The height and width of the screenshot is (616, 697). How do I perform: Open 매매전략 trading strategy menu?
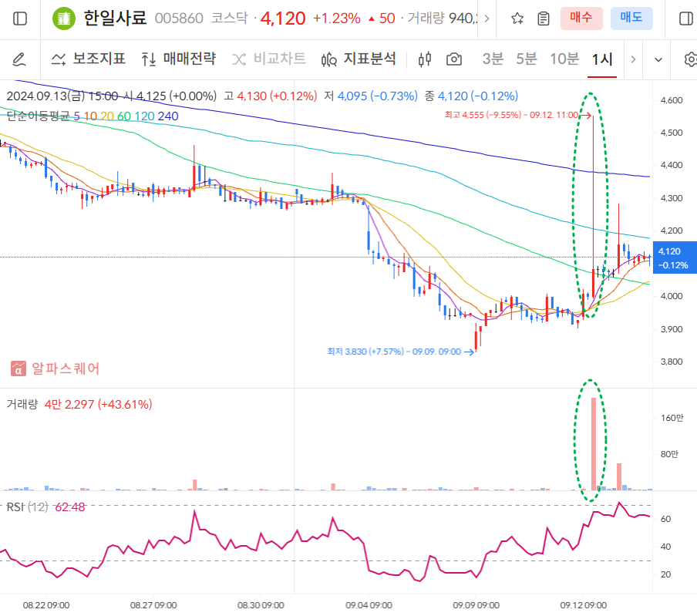tap(178, 59)
